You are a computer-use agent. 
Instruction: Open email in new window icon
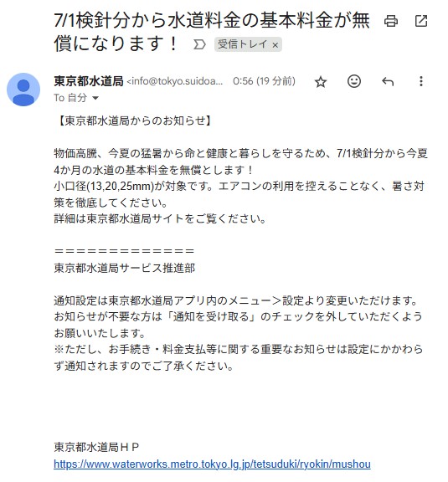pos(421,21)
